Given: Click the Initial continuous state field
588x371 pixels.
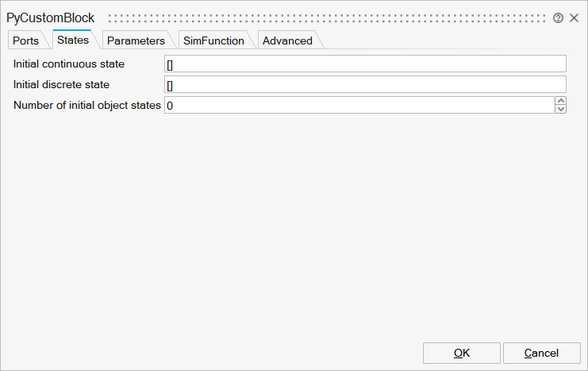Looking at the screenshot, I should tap(365, 64).
